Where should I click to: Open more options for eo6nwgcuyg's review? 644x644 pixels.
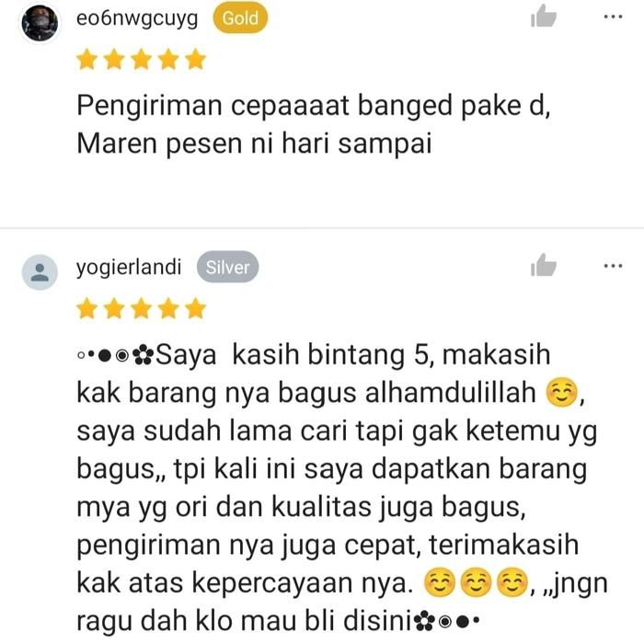click(613, 17)
